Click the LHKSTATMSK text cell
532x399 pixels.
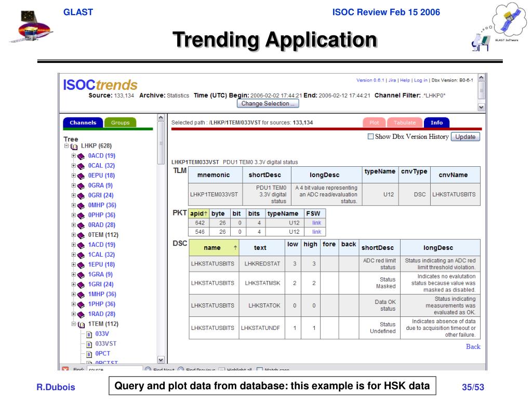262,283
